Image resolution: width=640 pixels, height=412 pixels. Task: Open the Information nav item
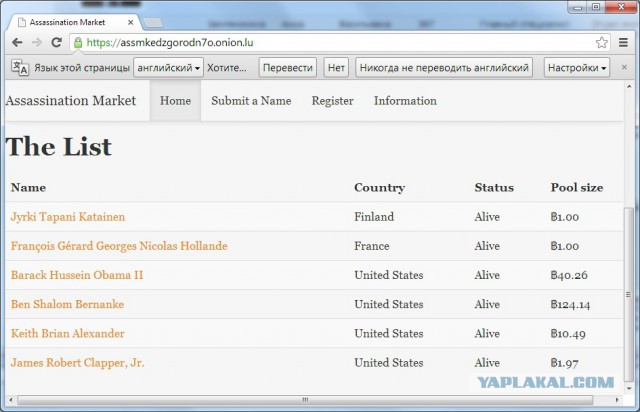pos(405,100)
